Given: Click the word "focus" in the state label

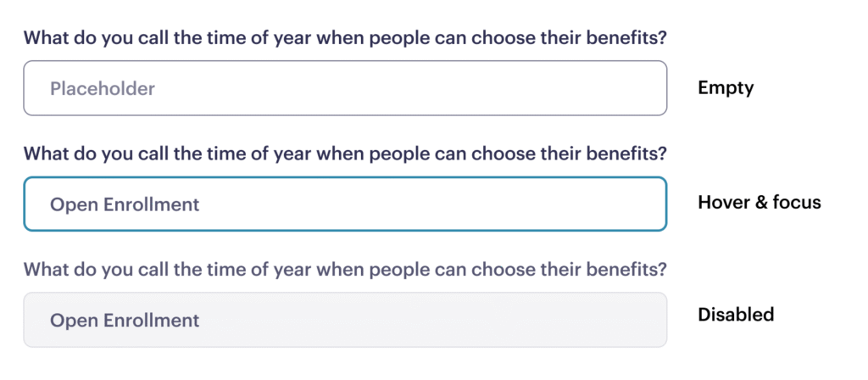Looking at the screenshot, I should pyautogui.click(x=797, y=204).
